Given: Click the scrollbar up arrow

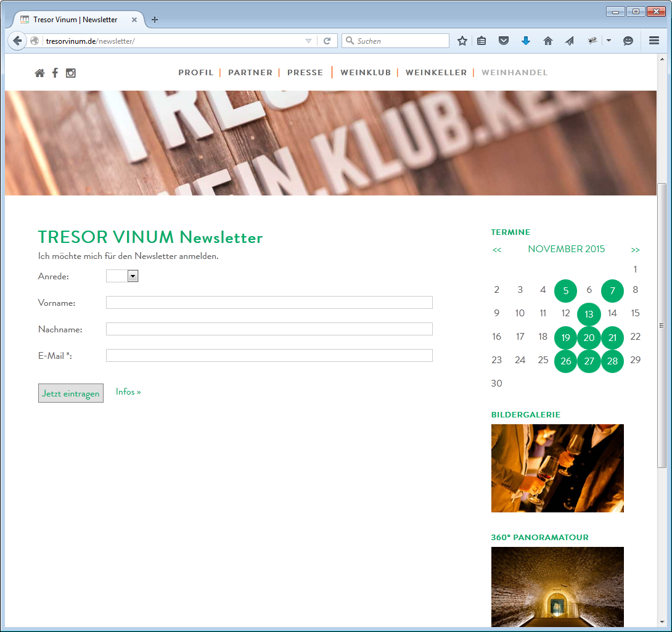Looking at the screenshot, I should point(662,59).
